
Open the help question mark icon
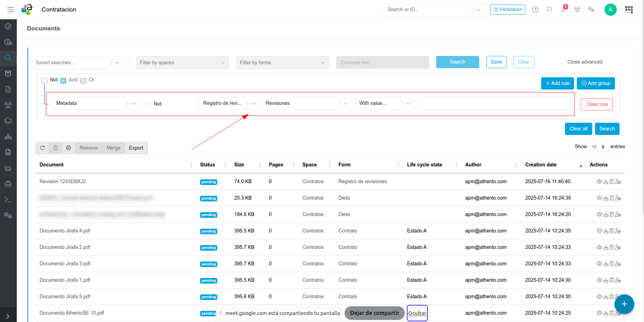click(535, 9)
